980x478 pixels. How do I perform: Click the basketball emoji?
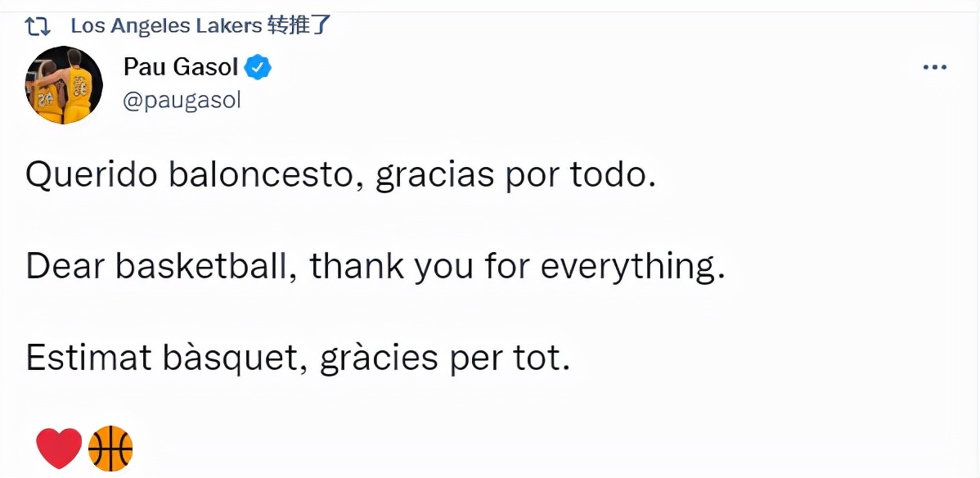[111, 446]
